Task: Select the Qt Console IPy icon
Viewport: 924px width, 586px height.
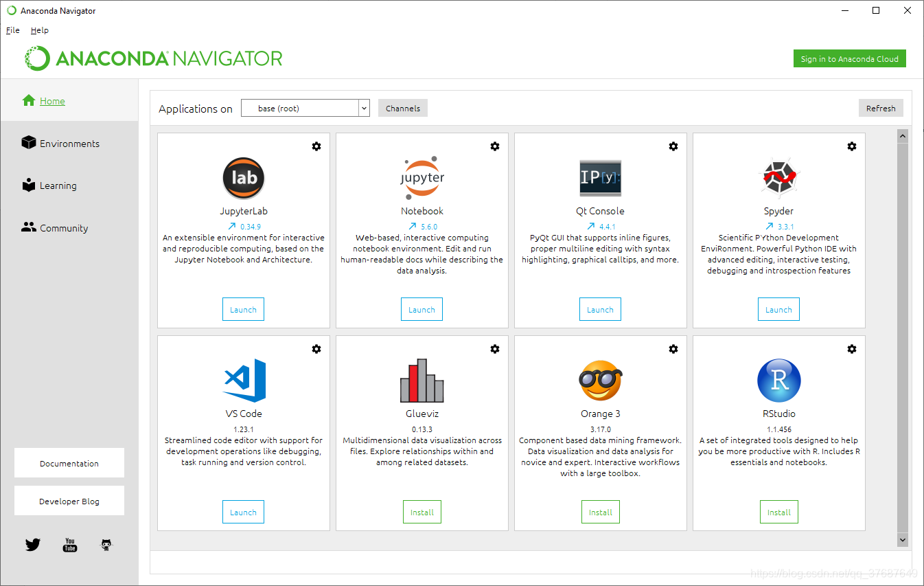Action: coord(600,178)
